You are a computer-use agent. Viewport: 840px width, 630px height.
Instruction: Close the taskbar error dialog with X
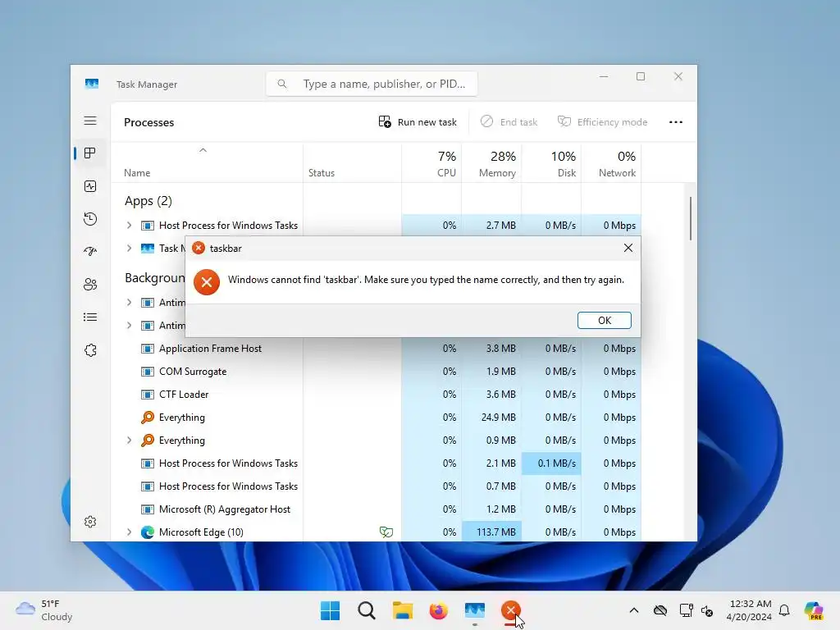coord(628,248)
